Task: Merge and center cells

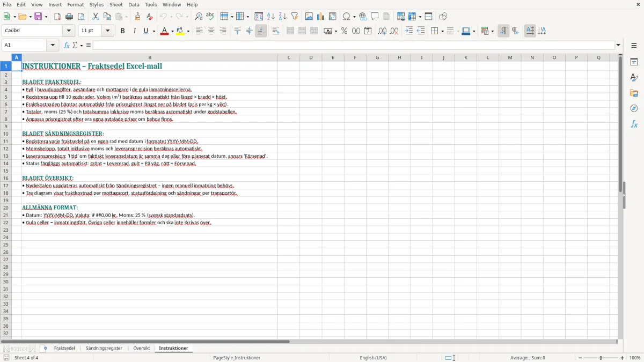Action: point(290,31)
